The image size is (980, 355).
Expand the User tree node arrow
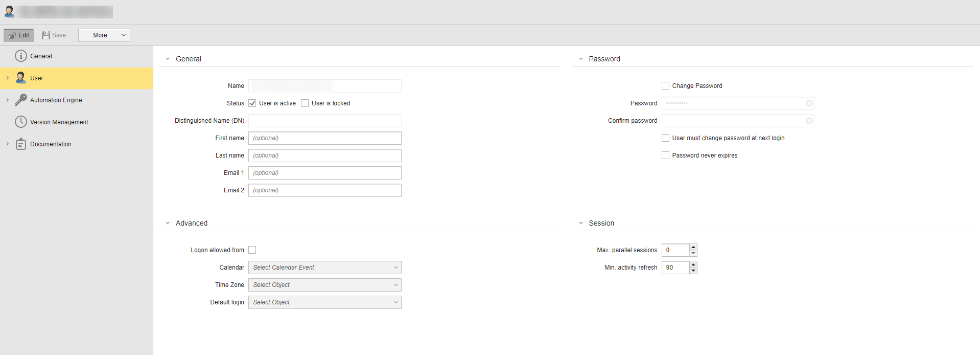click(7, 78)
